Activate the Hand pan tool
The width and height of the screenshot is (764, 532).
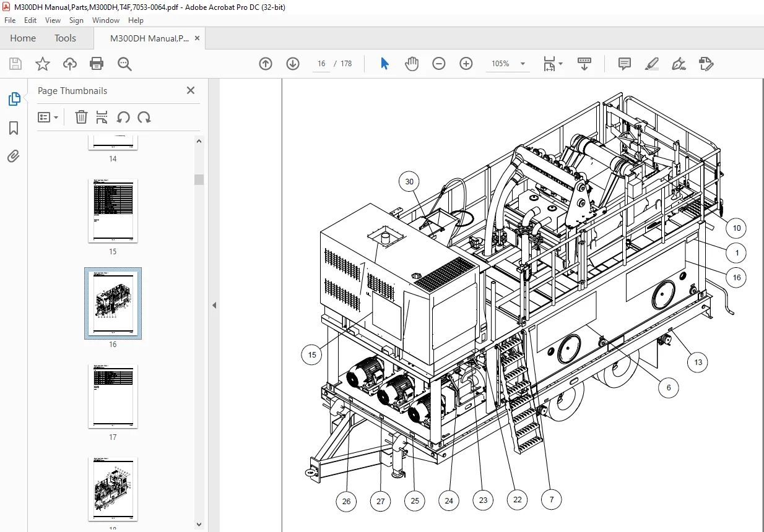pyautogui.click(x=412, y=64)
